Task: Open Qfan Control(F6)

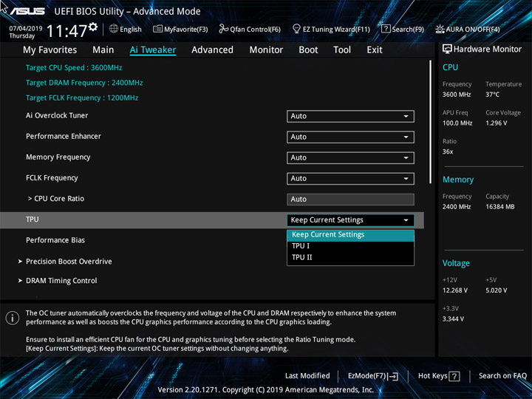Action: click(x=250, y=29)
